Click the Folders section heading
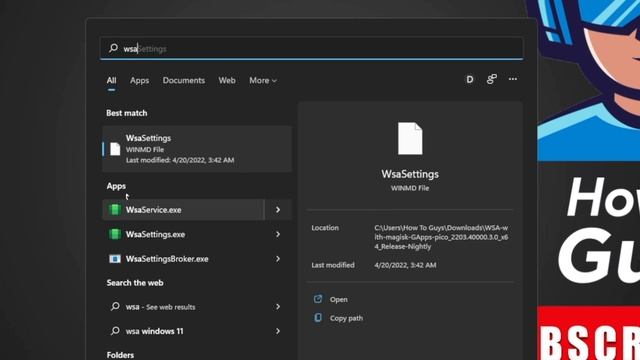The width and height of the screenshot is (640, 360). [x=120, y=355]
